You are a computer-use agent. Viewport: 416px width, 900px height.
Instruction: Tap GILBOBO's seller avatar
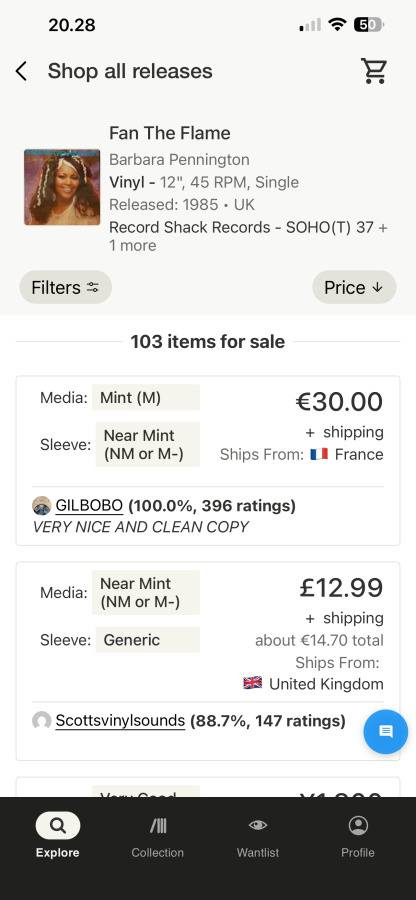(x=41, y=506)
